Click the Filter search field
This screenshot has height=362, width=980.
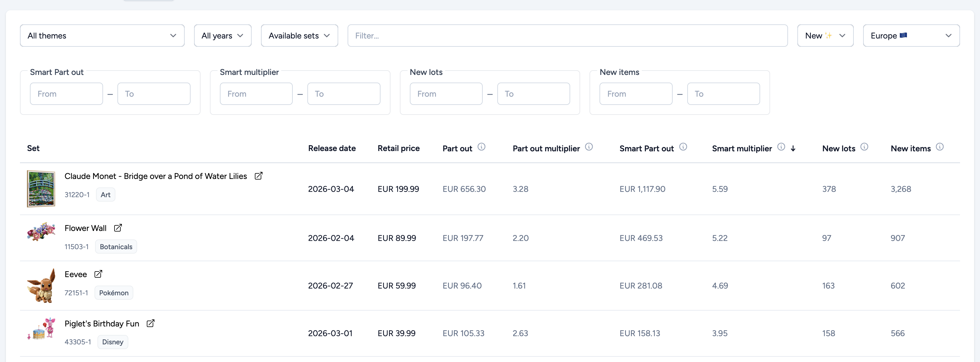568,35
